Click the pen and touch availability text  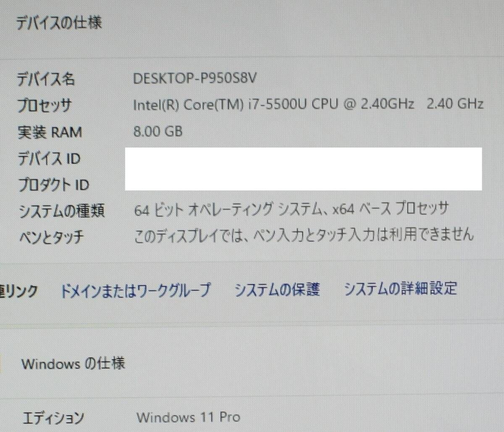click(x=304, y=234)
